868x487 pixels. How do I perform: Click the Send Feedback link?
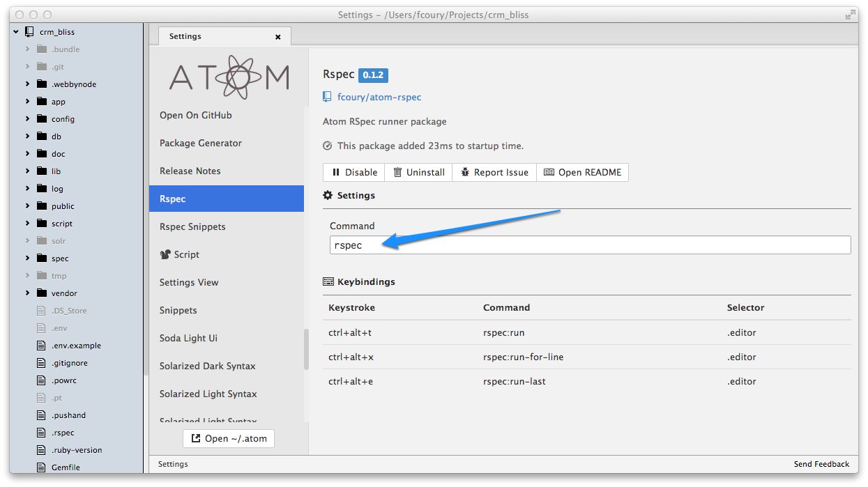821,464
